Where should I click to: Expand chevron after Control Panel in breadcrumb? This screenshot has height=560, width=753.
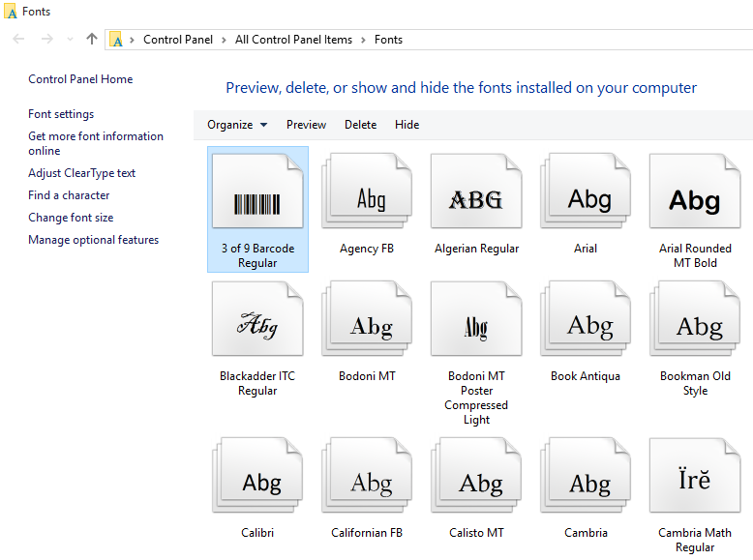[224, 40]
